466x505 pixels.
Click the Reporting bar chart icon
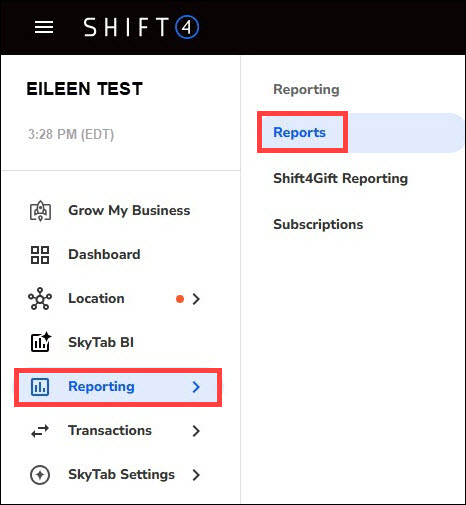click(40, 387)
